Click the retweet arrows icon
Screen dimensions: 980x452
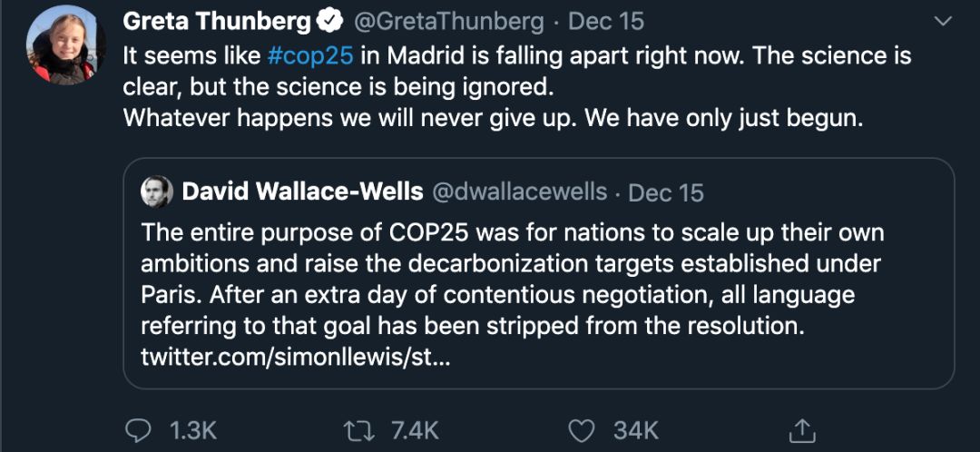tap(362, 429)
